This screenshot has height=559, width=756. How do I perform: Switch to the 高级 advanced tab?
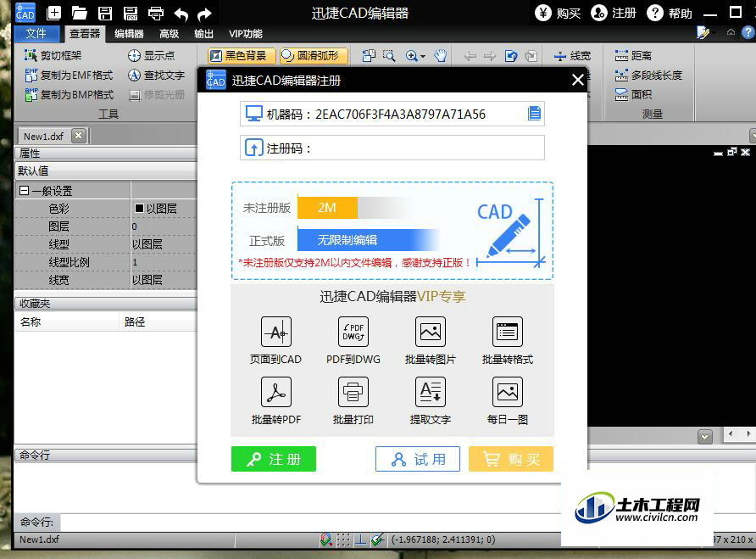[169, 34]
